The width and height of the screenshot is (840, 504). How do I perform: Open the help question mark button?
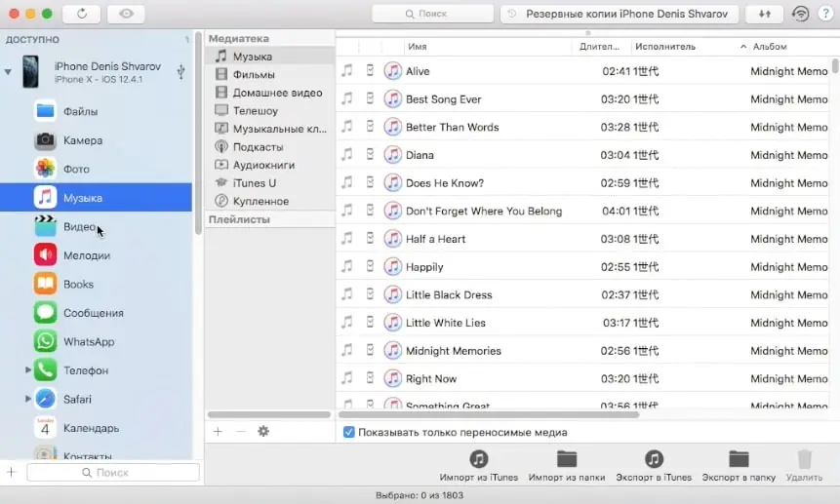coord(825,14)
